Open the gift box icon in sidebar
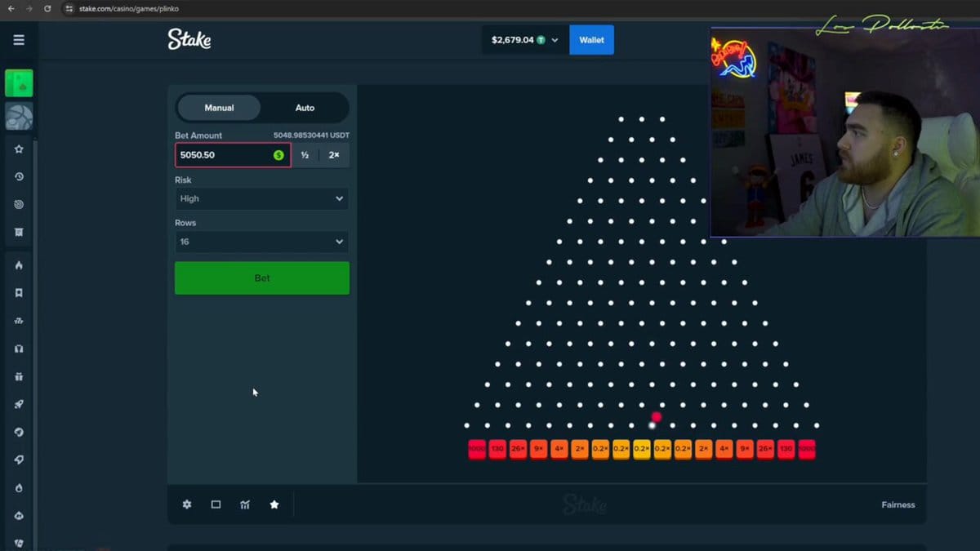This screenshot has height=551, width=980. 19,376
